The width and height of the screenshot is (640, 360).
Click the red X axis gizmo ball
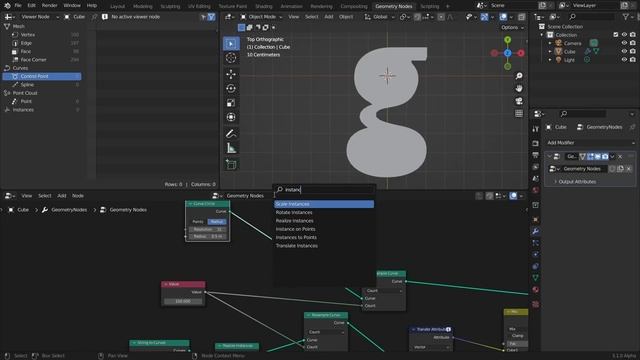(x=521, y=53)
